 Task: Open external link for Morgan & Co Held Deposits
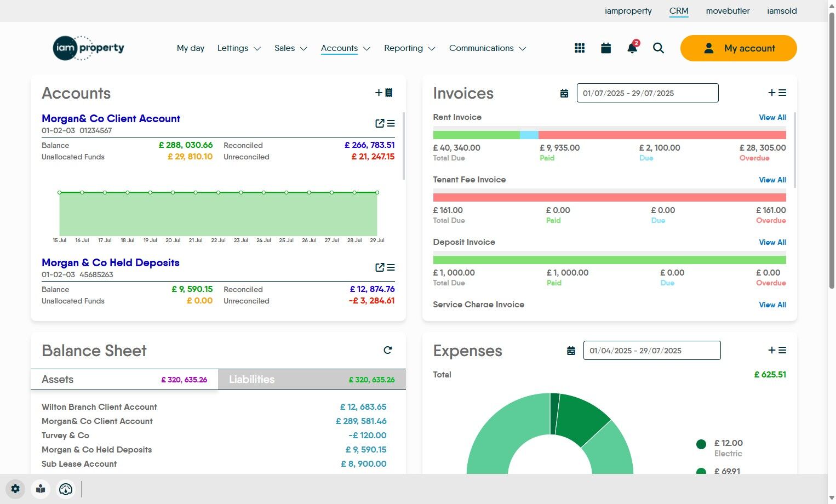(379, 267)
